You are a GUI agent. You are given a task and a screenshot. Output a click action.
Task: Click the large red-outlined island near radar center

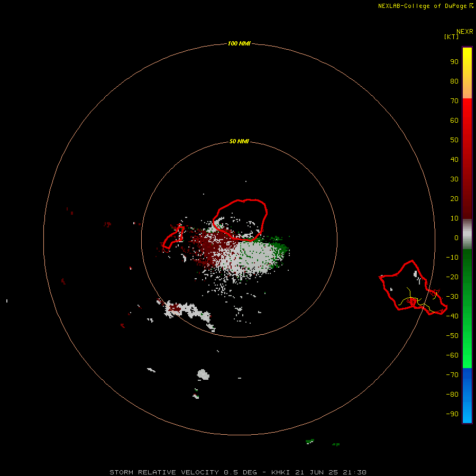tap(240, 220)
